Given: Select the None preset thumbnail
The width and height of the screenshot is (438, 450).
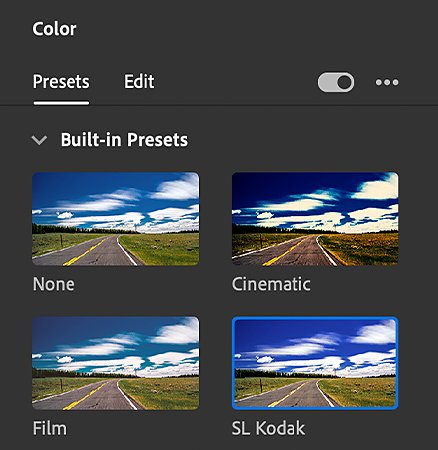Looking at the screenshot, I should (x=116, y=219).
